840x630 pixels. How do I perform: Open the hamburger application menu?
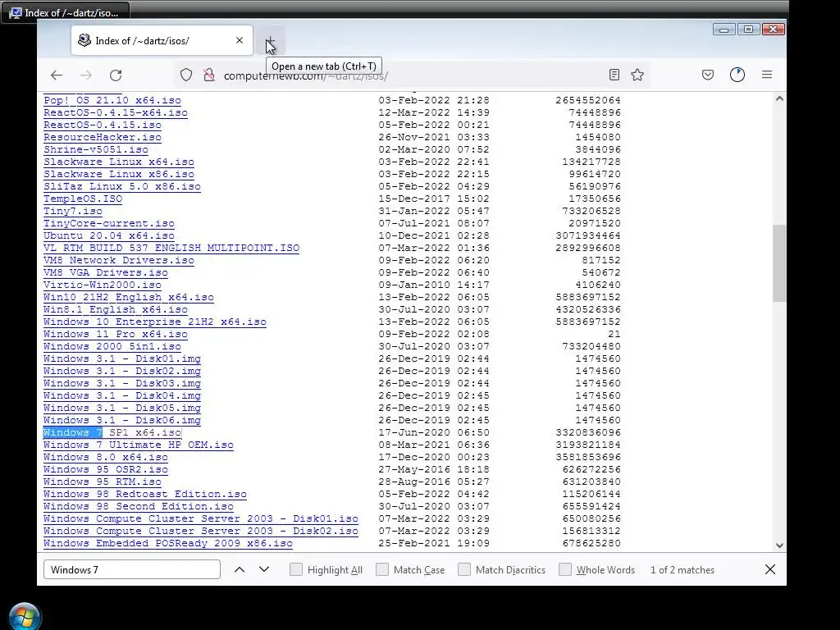click(x=767, y=75)
